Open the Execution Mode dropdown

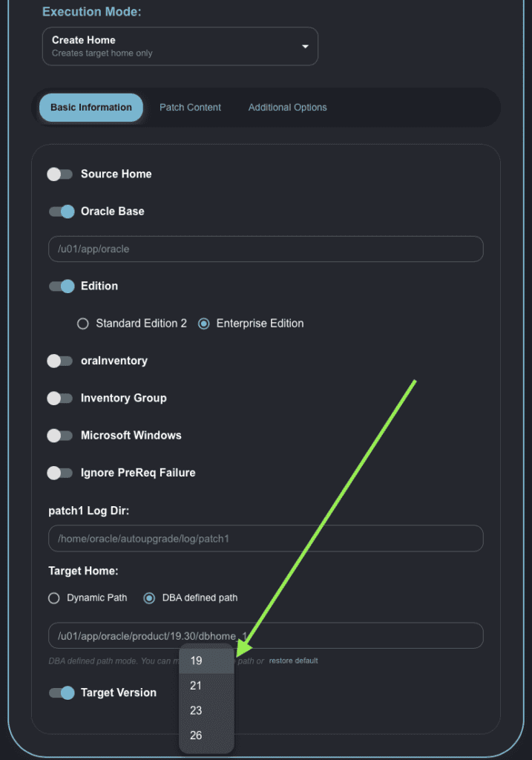(x=180, y=46)
